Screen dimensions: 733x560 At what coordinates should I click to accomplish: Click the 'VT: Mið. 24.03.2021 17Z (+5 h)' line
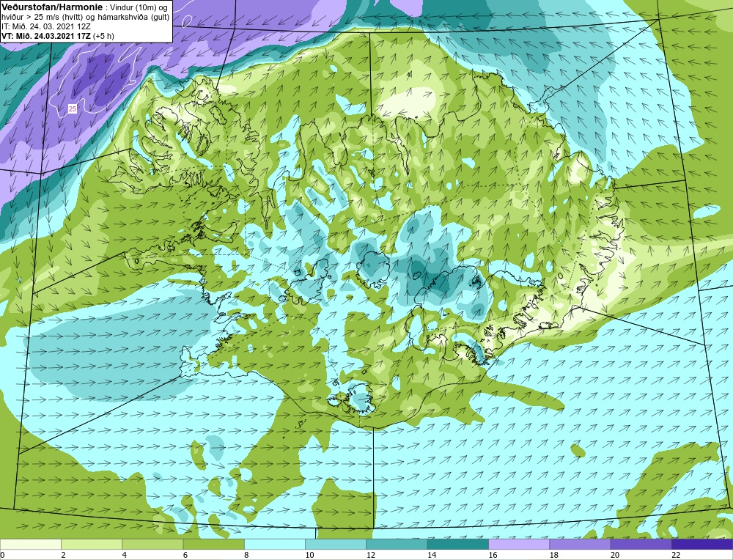click(x=57, y=36)
